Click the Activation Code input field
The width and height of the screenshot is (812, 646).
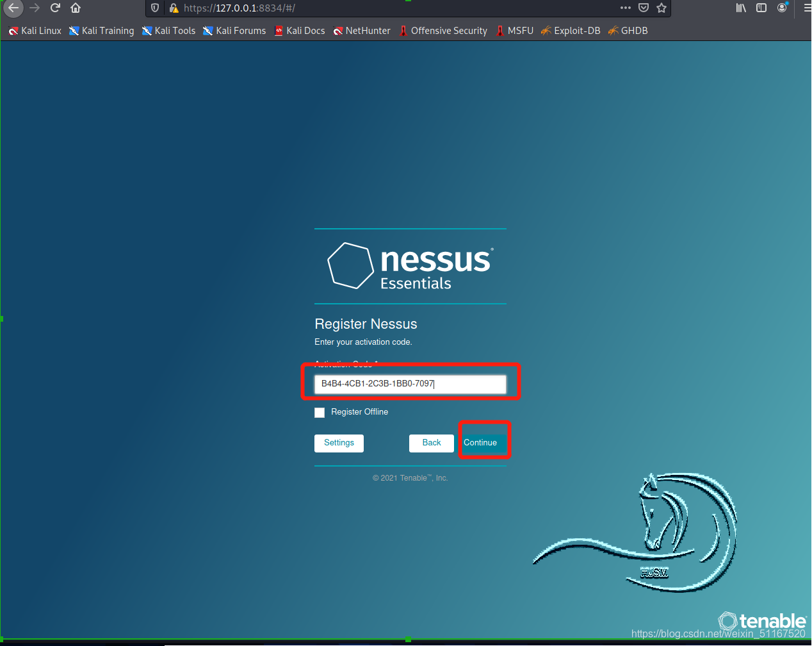[410, 384]
